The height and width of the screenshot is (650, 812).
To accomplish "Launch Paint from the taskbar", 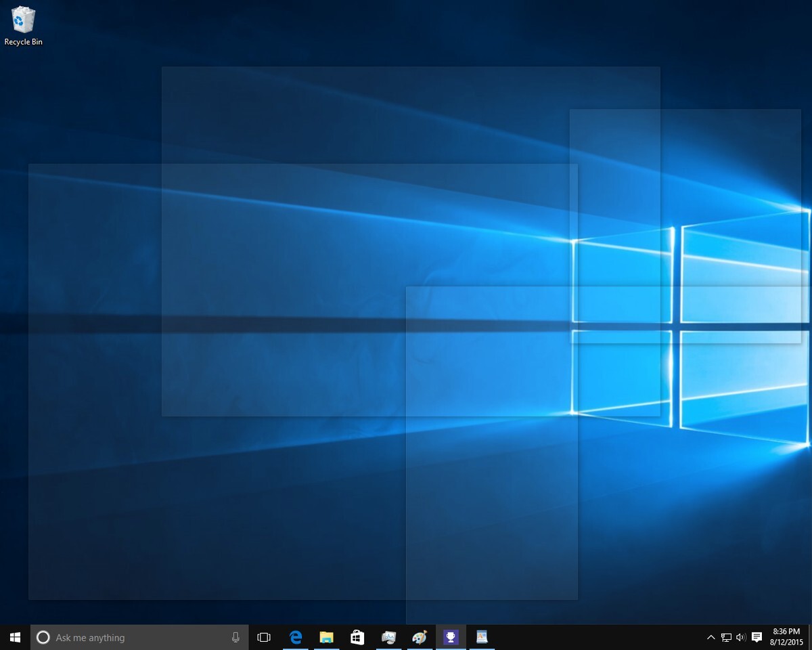I will point(420,637).
